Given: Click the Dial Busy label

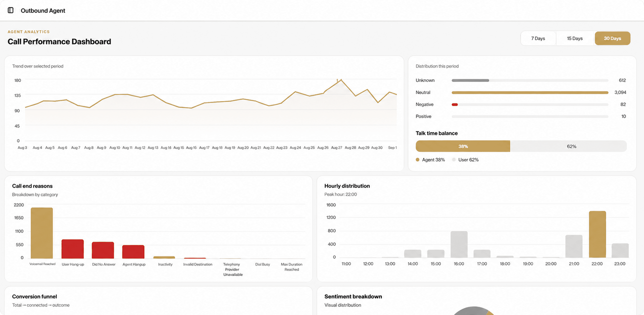Looking at the screenshot, I should pyautogui.click(x=262, y=264).
